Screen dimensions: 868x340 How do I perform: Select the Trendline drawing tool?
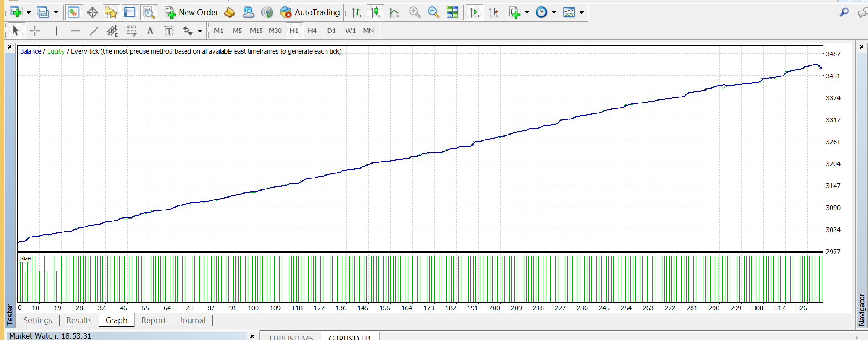94,31
